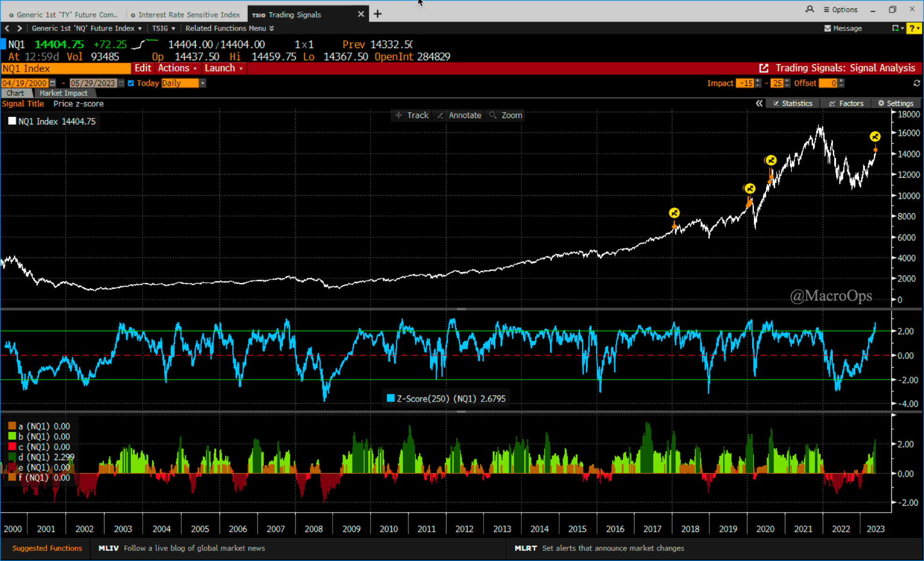Click the user search icon near Options

coord(809,9)
